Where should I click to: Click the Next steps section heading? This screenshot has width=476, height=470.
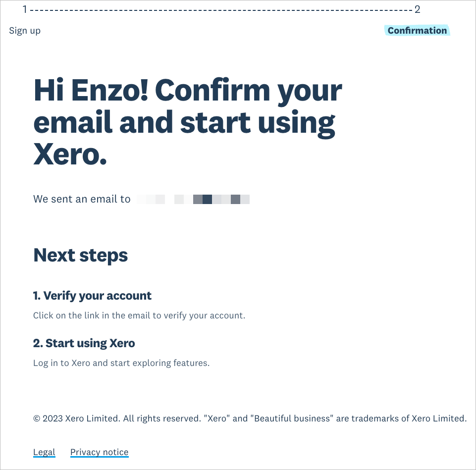click(x=80, y=255)
